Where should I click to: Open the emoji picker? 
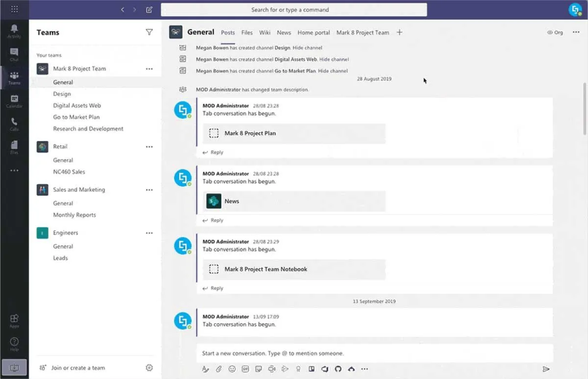(232, 369)
